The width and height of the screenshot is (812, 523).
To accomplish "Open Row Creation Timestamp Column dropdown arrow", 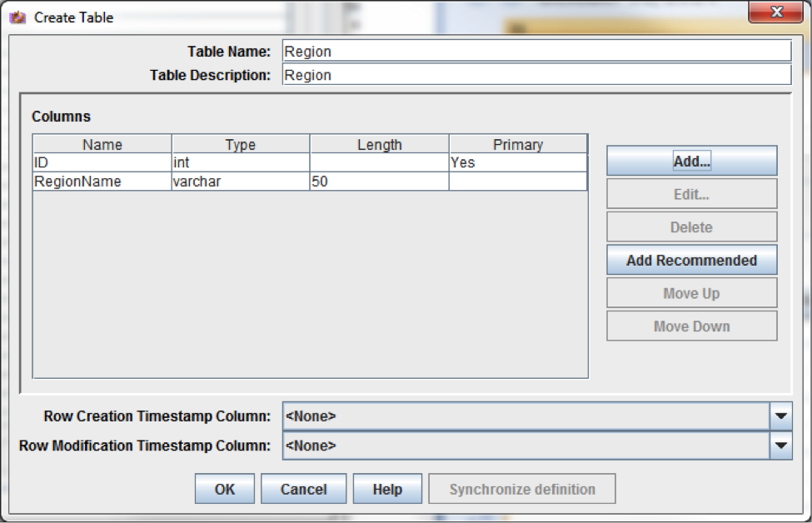I will (781, 416).
